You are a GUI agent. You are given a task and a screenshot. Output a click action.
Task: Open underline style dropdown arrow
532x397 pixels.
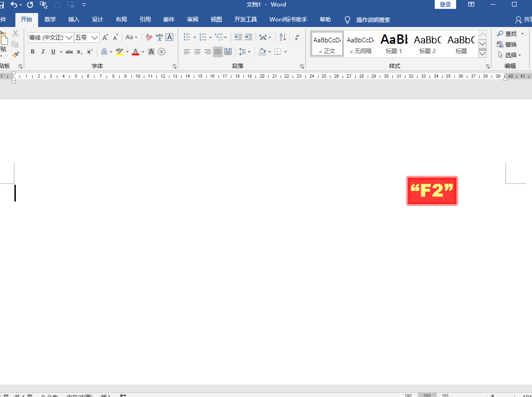pos(61,52)
